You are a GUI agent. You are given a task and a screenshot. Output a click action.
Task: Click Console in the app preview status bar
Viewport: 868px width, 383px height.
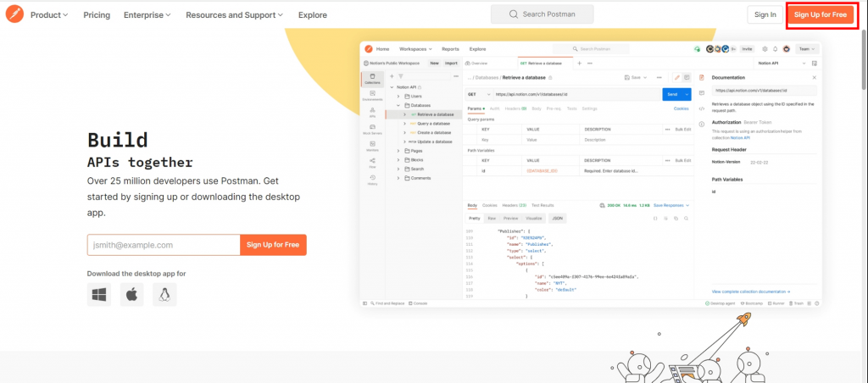click(x=418, y=303)
